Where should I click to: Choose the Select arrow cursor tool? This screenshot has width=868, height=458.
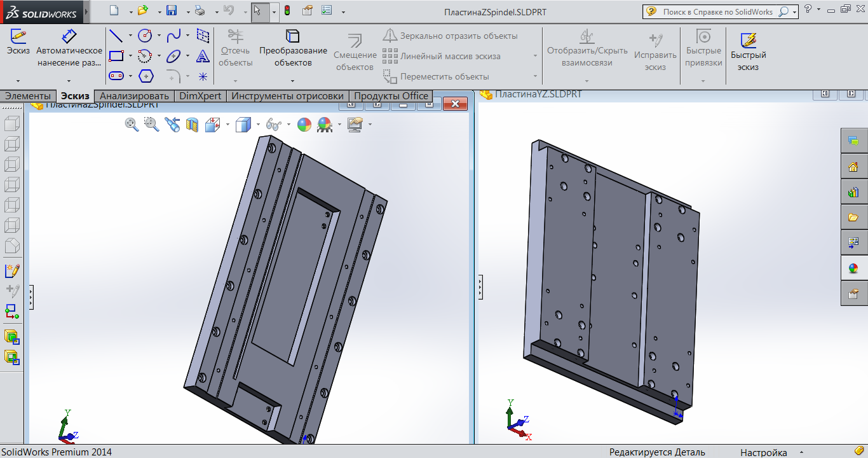click(258, 11)
